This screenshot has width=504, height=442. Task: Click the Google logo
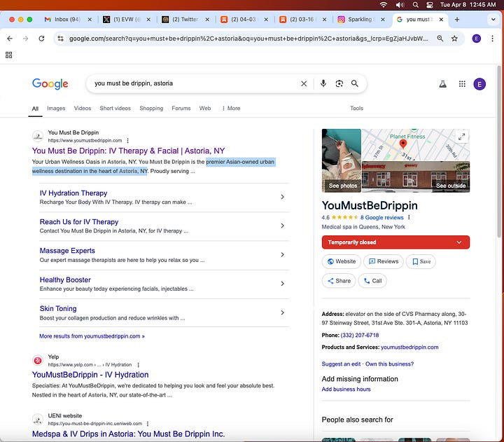[x=50, y=84]
